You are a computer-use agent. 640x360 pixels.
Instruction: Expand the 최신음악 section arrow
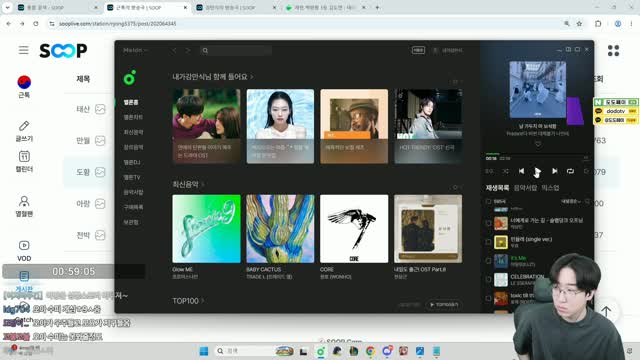[x=203, y=184]
